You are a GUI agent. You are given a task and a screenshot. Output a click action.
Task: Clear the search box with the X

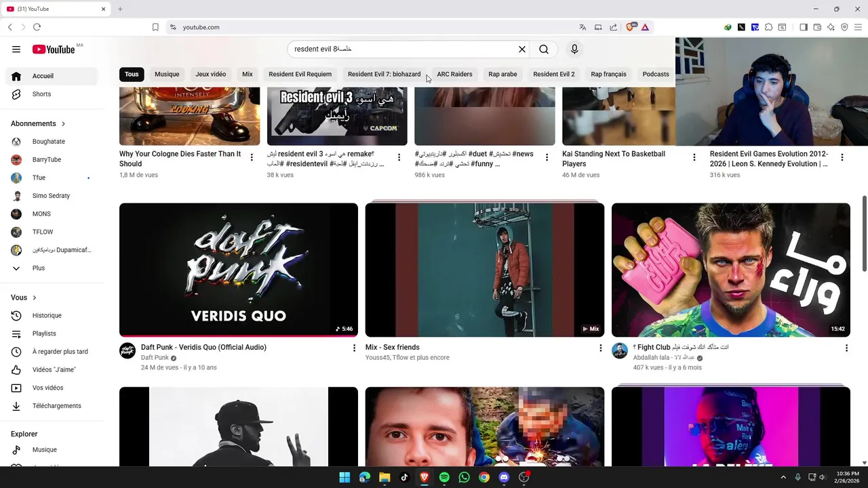[522, 49]
